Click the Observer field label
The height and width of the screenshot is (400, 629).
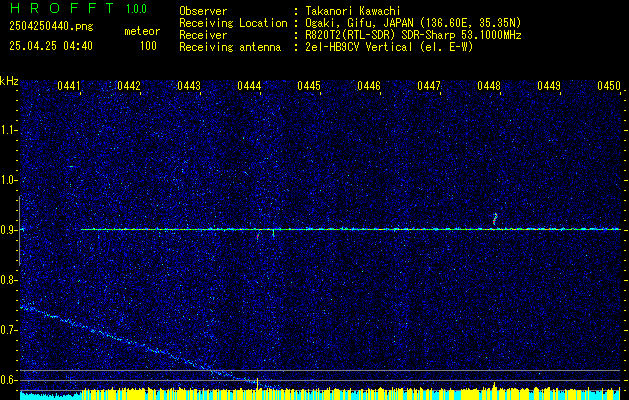point(203,11)
